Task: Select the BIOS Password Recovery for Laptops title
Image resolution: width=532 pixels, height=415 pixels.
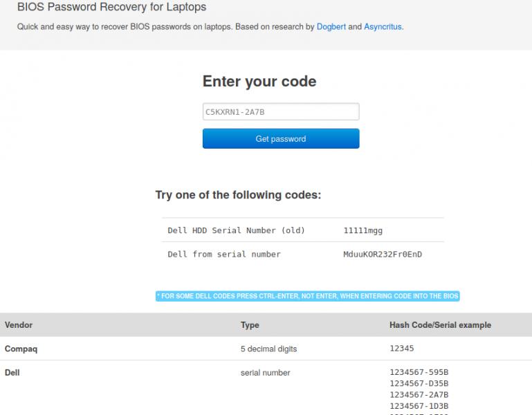Action: tap(111, 7)
